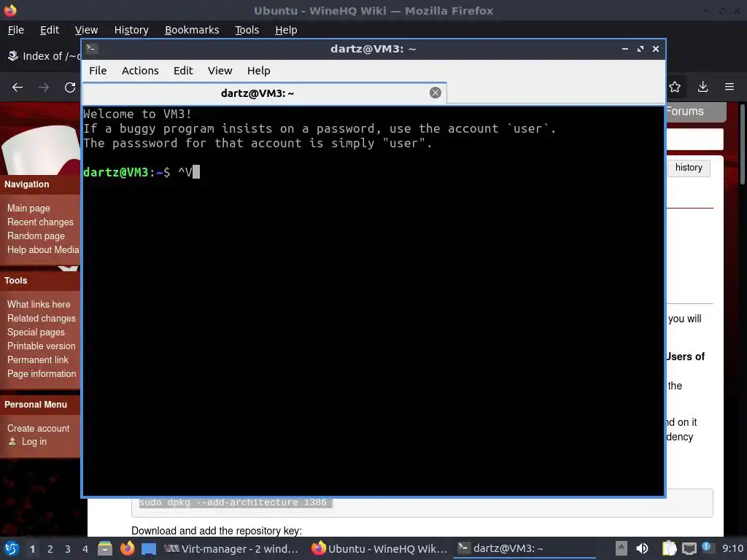Screen dimensions: 747x560
Task: Select the dartz@VM3 terminal tab
Action: [264, 93]
